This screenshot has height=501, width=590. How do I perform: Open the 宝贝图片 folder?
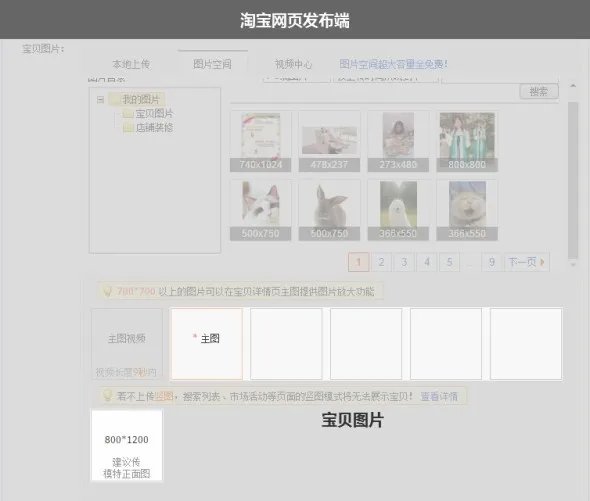pos(148,113)
